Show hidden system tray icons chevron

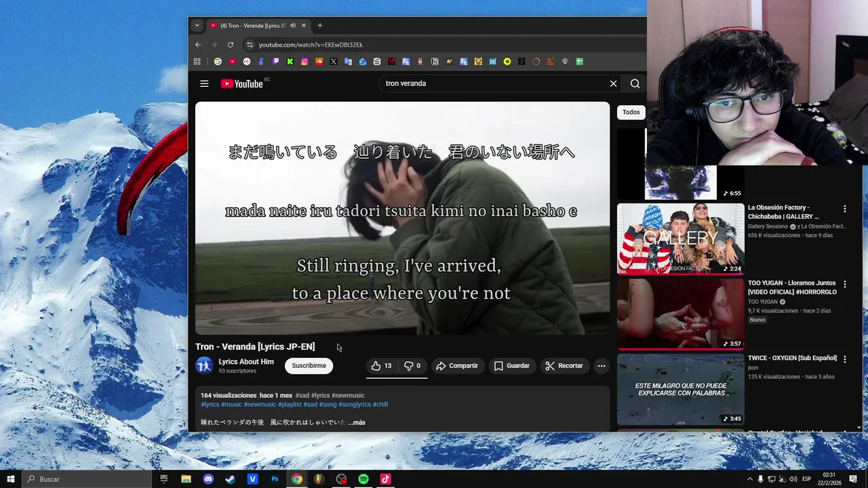click(749, 479)
